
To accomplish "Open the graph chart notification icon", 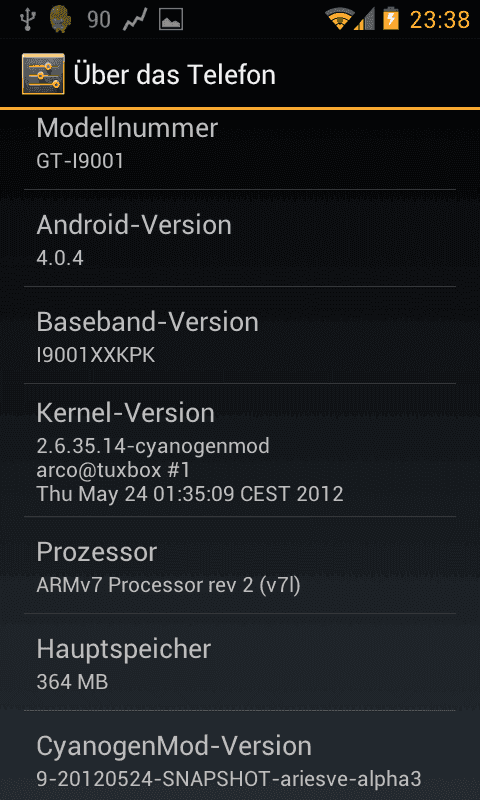I will pyautogui.click(x=135, y=20).
